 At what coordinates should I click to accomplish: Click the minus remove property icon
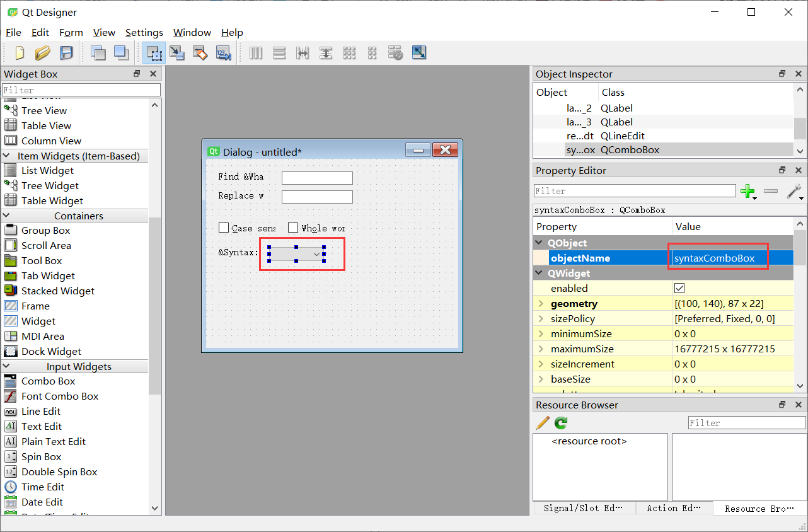pyautogui.click(x=770, y=191)
